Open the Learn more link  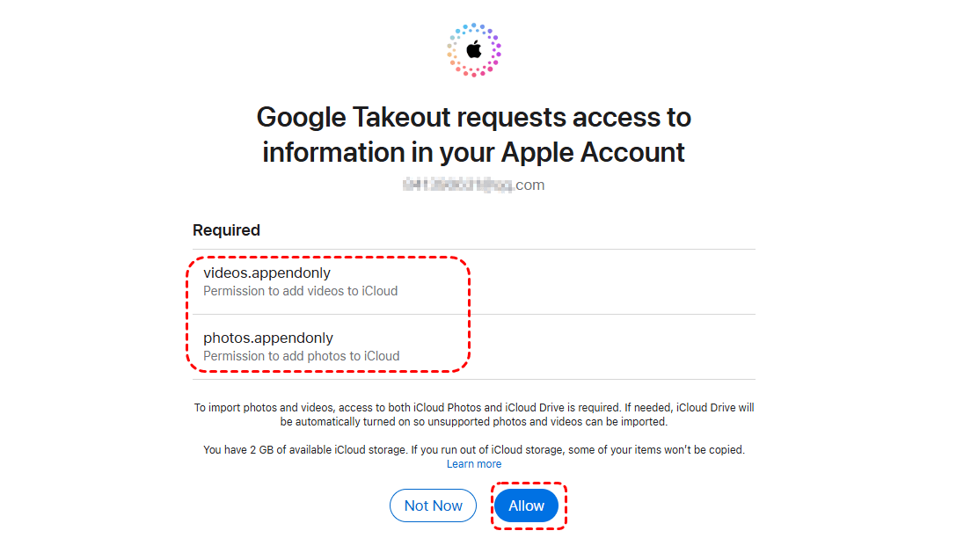(x=474, y=464)
